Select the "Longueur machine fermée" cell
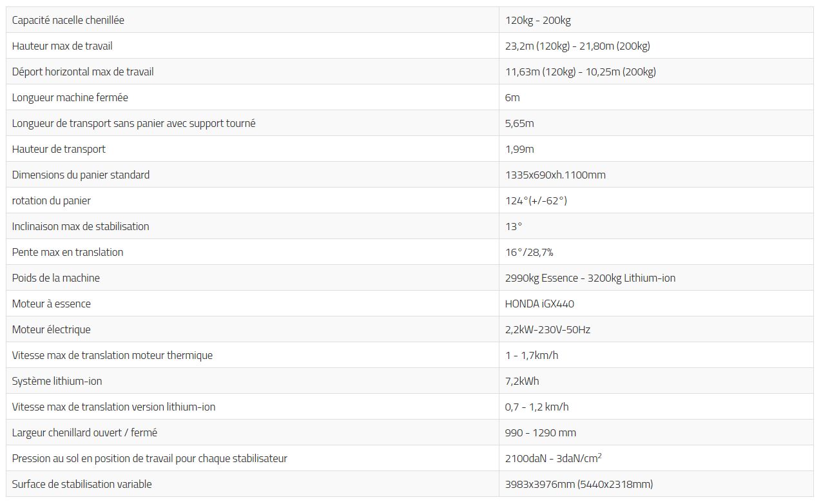Screen dimensions: 821x504 click(70, 97)
